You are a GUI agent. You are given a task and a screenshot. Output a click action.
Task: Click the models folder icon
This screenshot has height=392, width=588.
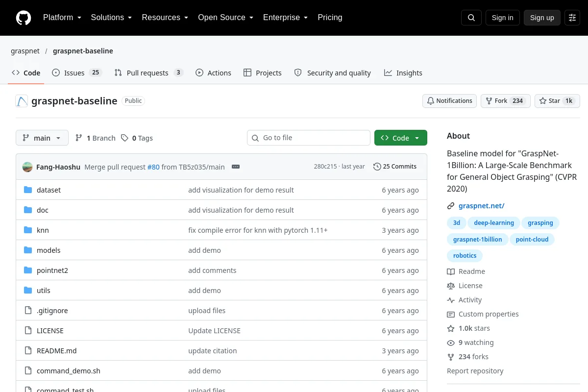click(x=28, y=250)
